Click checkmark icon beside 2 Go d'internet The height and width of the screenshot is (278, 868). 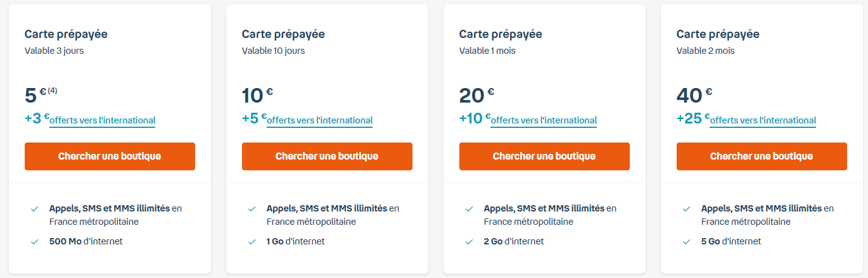(x=469, y=242)
